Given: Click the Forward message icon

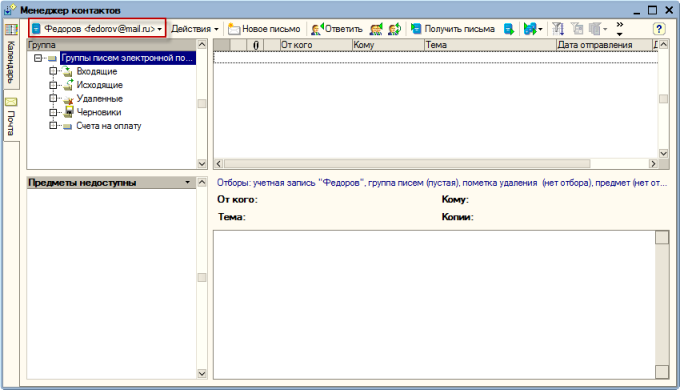Looking at the screenshot, I should pos(394,29).
